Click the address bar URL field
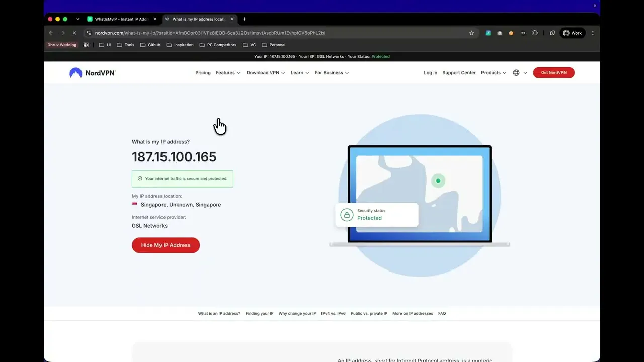Screen dimensions: 644x362 (x=279, y=33)
